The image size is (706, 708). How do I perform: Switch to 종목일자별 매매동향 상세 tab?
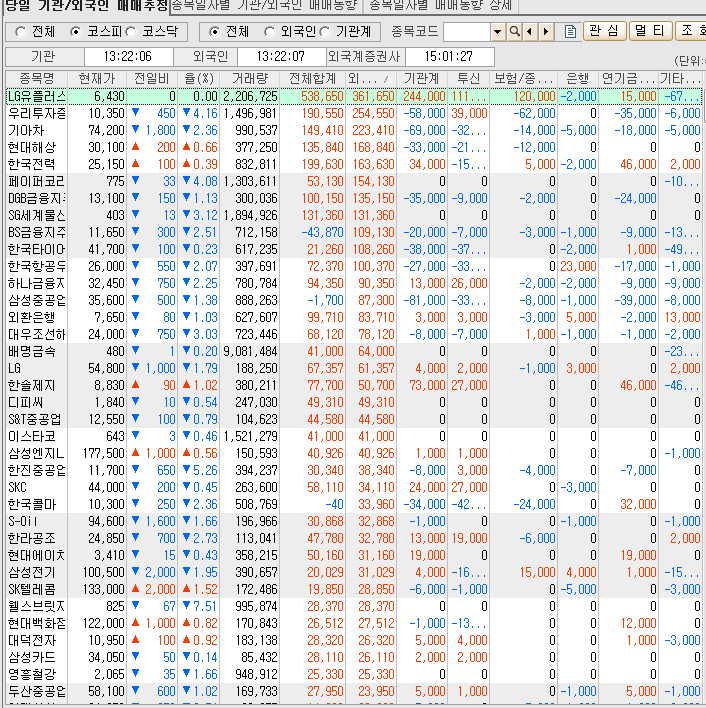point(440,5)
